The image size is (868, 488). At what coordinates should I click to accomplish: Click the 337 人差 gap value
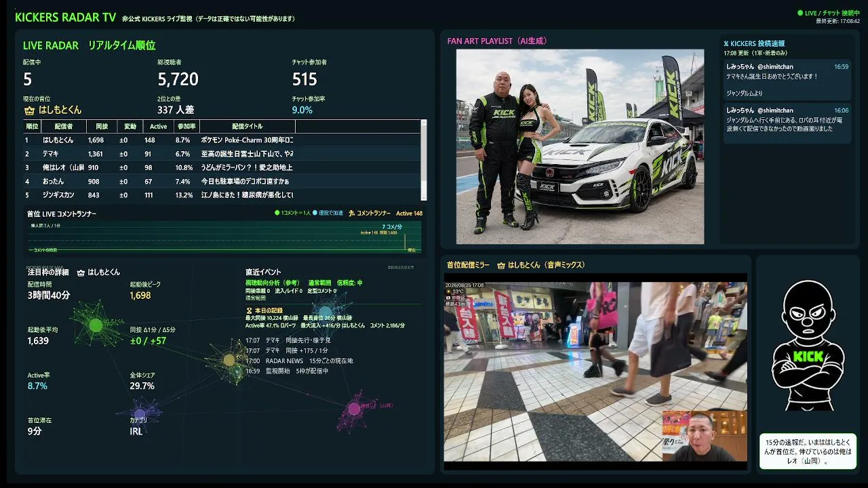176,110
